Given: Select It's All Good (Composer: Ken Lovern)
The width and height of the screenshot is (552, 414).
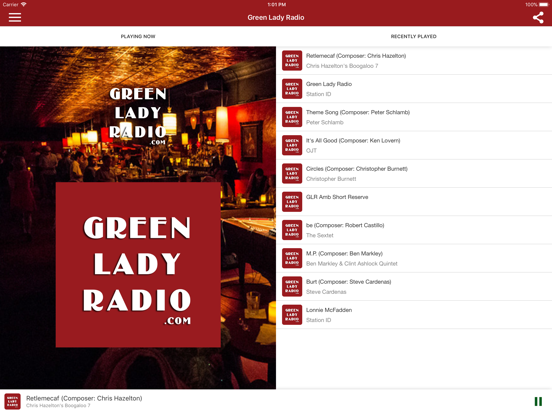Looking at the screenshot, I should [353, 140].
